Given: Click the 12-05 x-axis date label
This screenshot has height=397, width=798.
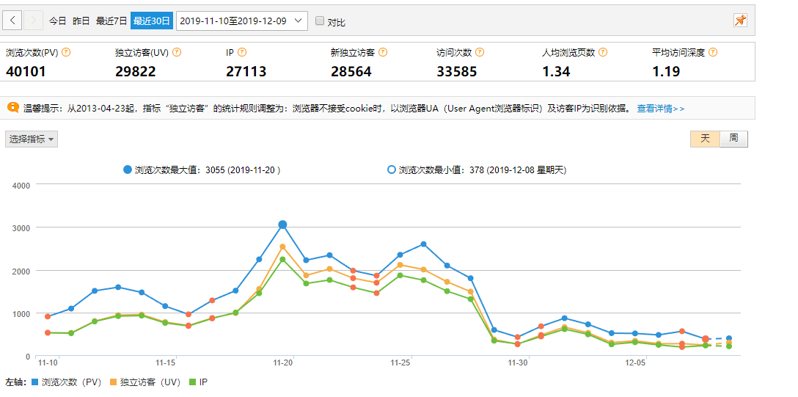Looking at the screenshot, I should (635, 363).
